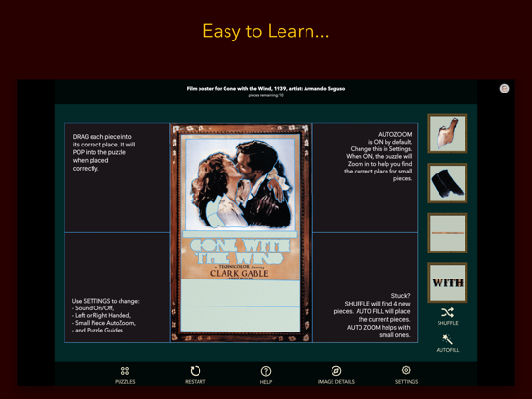
Task: Click the CLARK GABLE name on poster
Action: tap(239, 273)
